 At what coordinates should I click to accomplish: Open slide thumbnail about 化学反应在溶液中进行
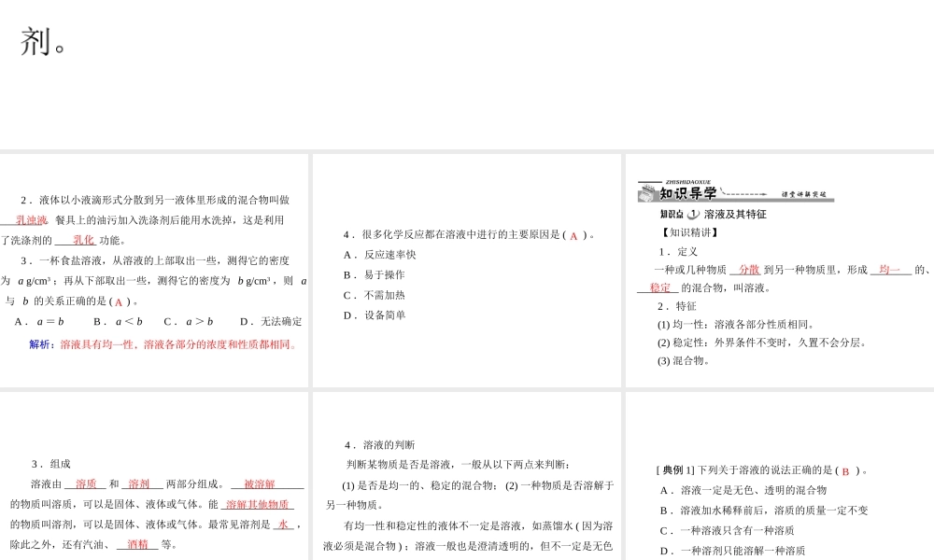[x=466, y=271]
